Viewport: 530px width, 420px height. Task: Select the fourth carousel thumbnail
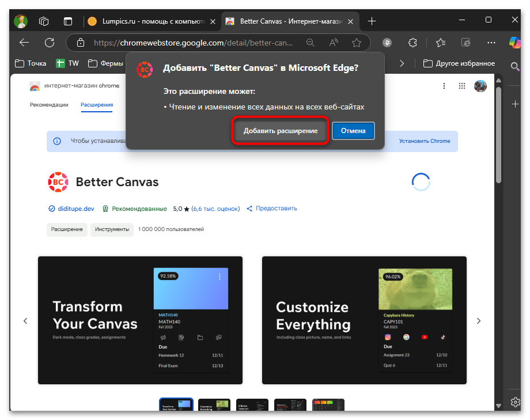click(x=290, y=405)
